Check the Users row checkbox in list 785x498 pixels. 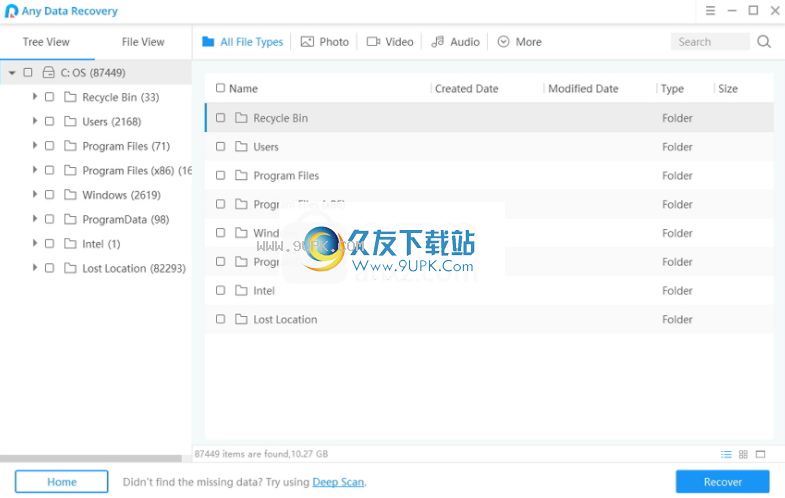tap(220, 146)
